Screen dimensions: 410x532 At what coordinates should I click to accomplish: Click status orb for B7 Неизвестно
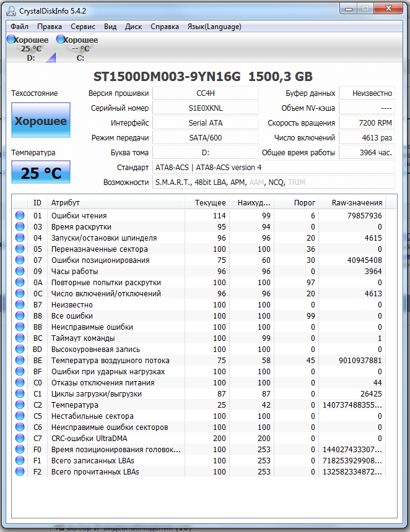tap(20, 304)
